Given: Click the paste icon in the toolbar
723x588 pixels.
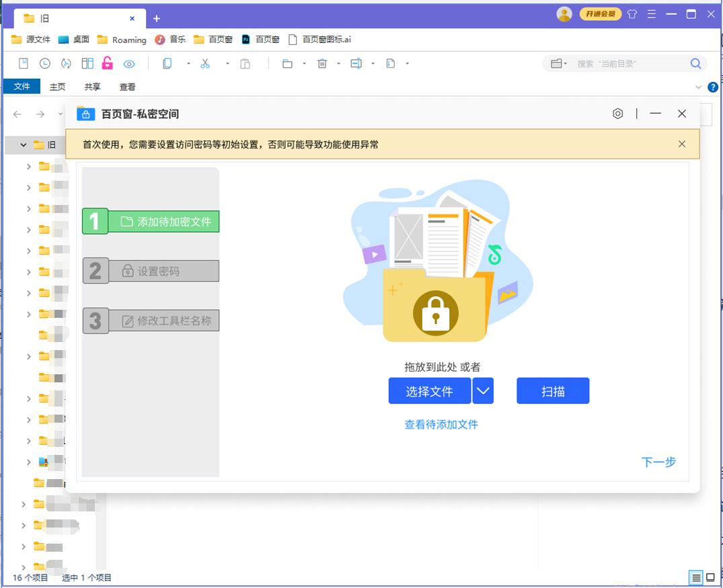Looking at the screenshot, I should [x=245, y=63].
